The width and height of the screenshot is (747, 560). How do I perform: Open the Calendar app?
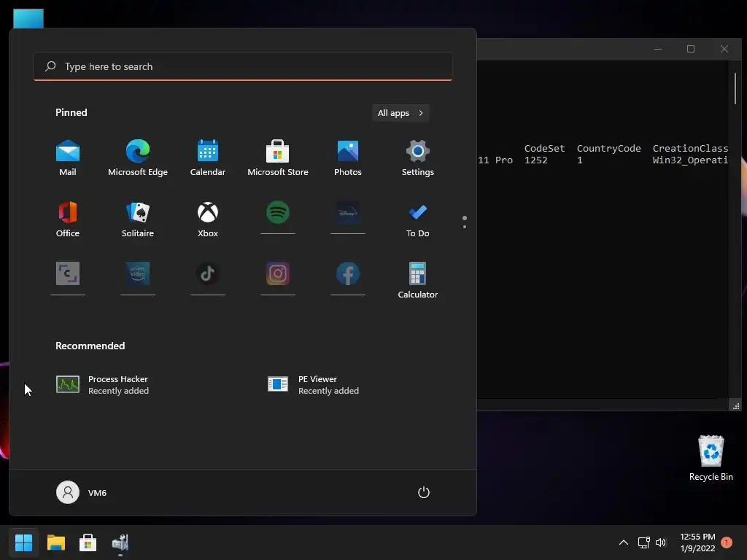point(208,158)
